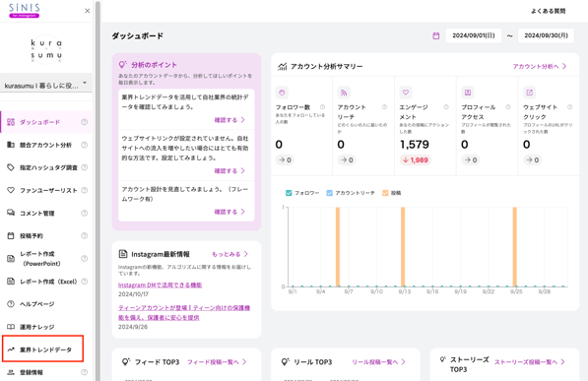Click help icon next to 投稿予約

[x=85, y=235]
